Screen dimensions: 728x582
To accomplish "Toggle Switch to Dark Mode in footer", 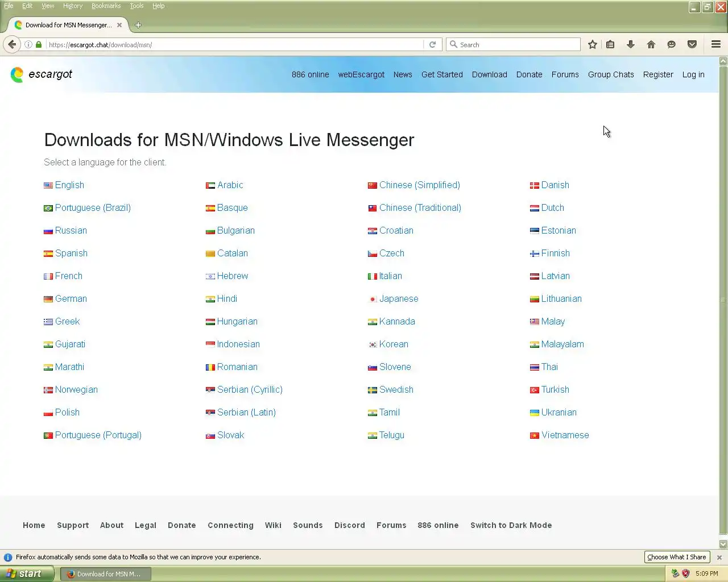I will (511, 525).
